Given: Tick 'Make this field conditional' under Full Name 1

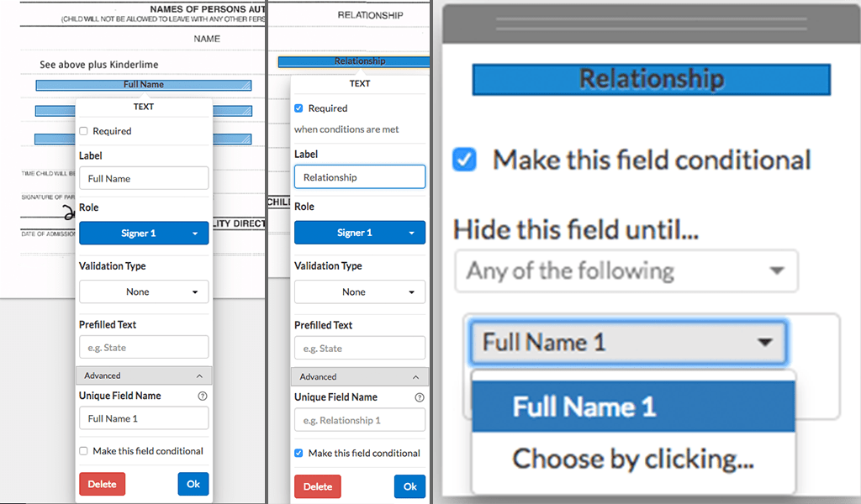Looking at the screenshot, I should click(x=83, y=451).
